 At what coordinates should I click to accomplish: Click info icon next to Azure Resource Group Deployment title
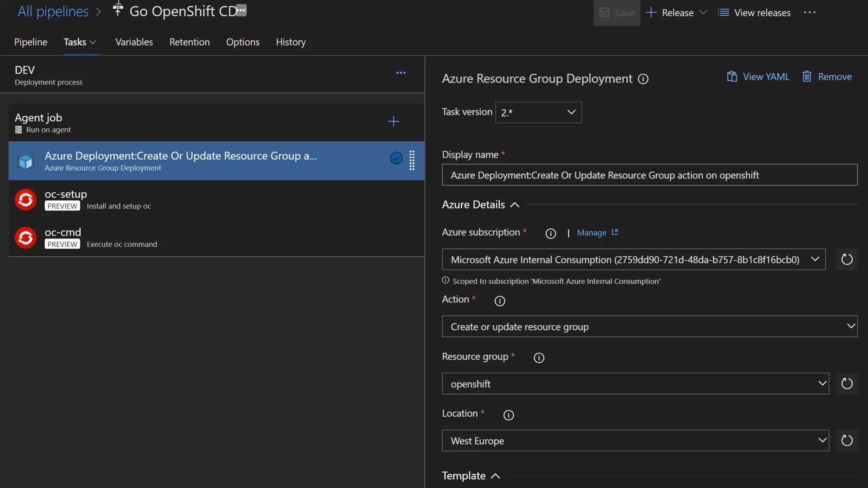(x=643, y=79)
